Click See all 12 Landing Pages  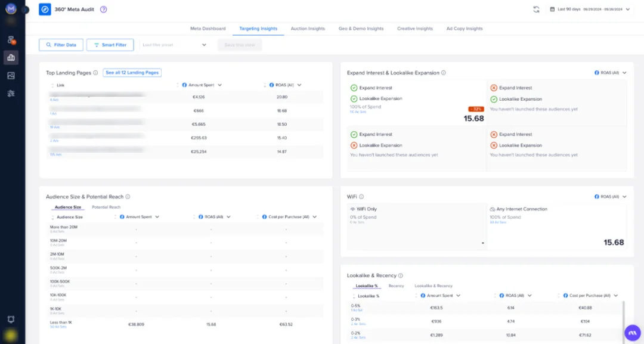pyautogui.click(x=132, y=73)
